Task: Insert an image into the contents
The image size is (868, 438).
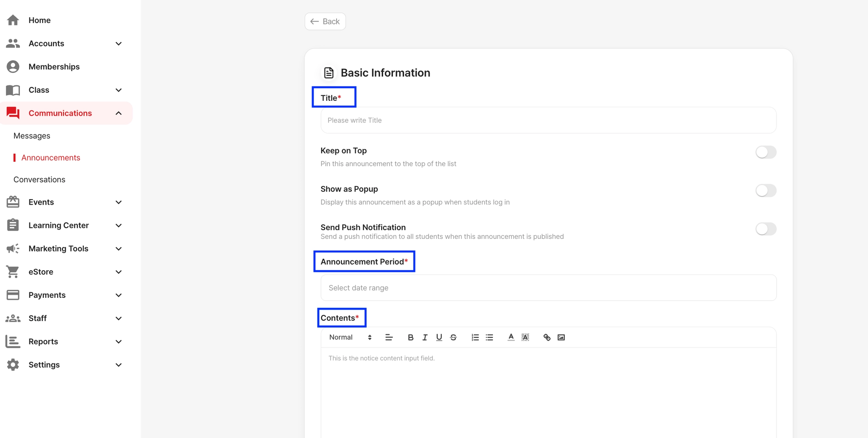Action: click(561, 337)
